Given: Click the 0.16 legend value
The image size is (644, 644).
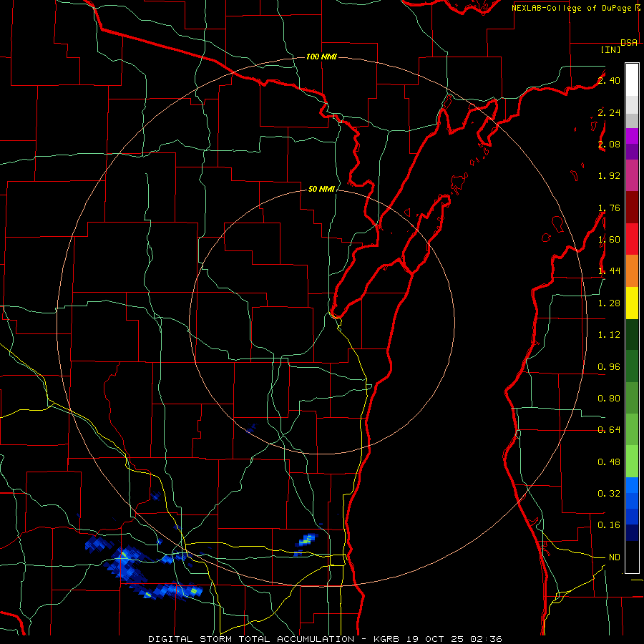Looking at the screenshot, I should pyautogui.click(x=609, y=525).
